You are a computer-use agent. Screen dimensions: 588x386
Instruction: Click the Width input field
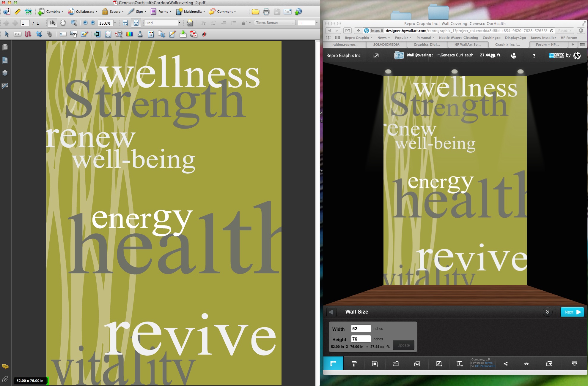coord(361,328)
